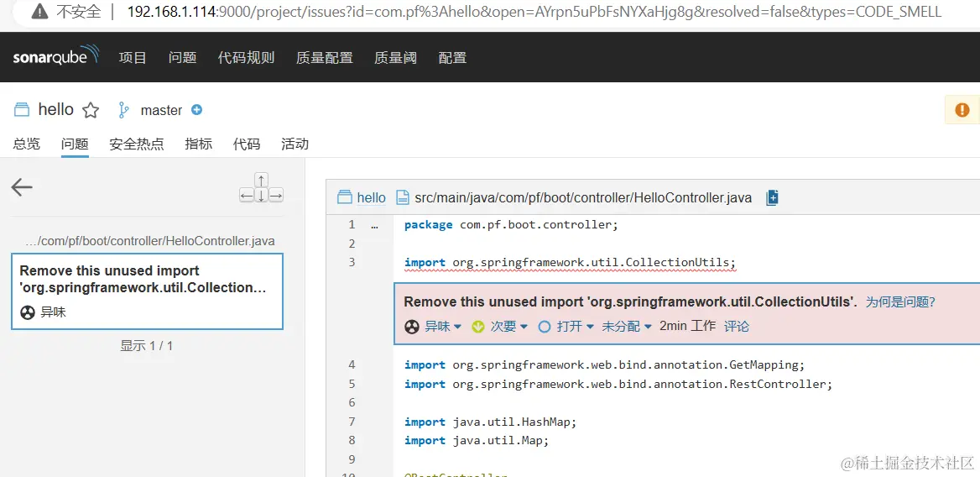Image resolution: width=980 pixels, height=477 pixels.
Task: Switch to the 指标 tab
Action: click(x=199, y=144)
